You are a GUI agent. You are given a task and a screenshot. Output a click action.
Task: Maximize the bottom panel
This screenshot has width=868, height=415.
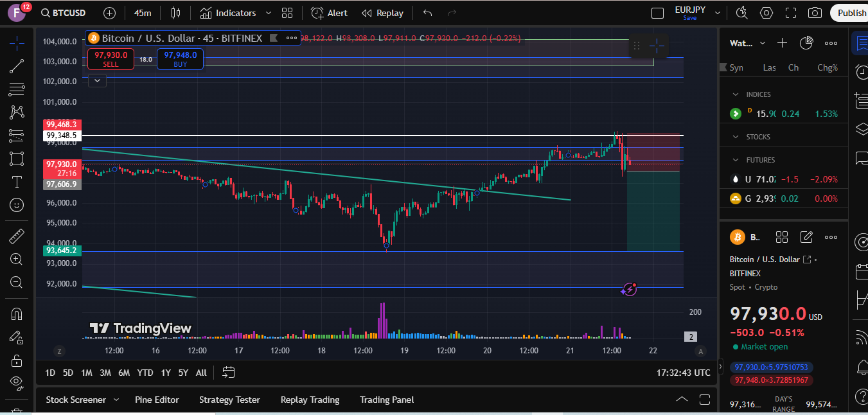pos(705,400)
